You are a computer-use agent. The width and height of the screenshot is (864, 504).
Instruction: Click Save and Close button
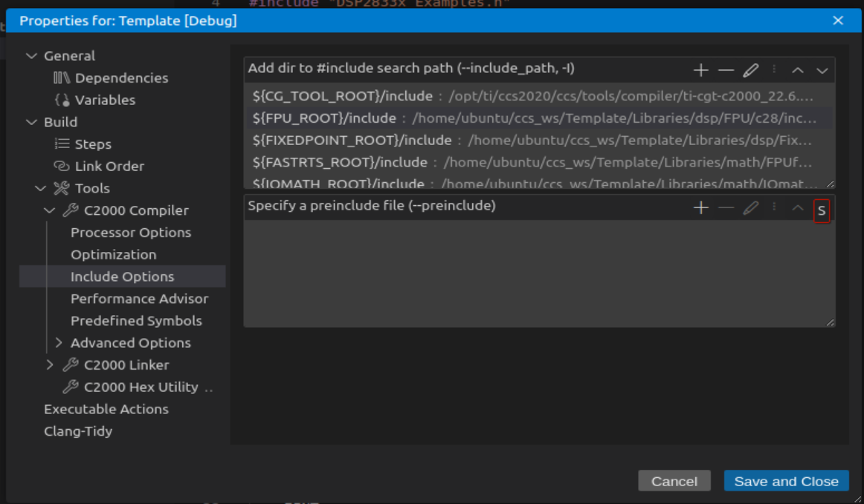[787, 481]
